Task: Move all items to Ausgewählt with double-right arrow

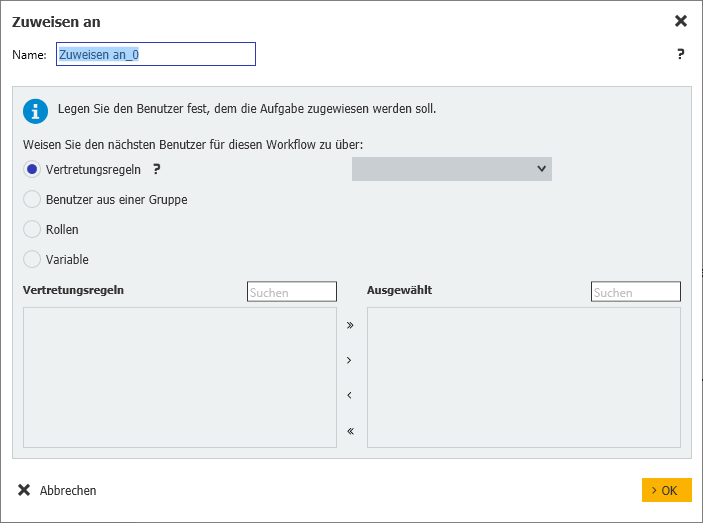Action: [x=350, y=325]
